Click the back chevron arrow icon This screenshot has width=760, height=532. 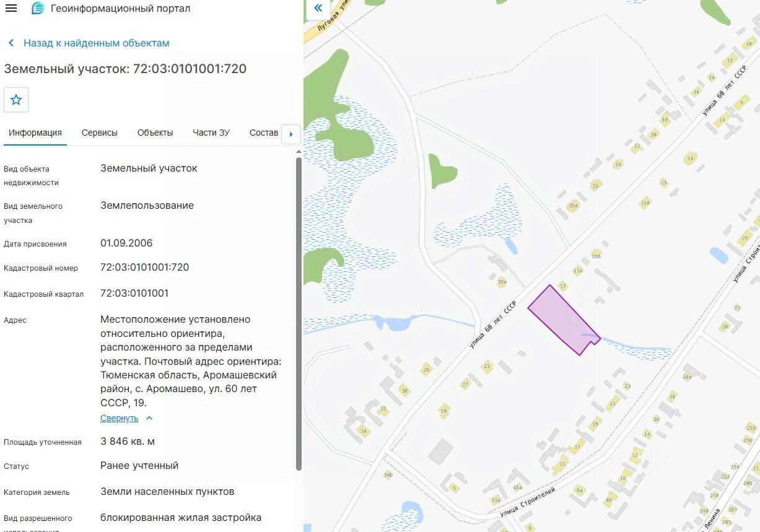click(x=11, y=43)
